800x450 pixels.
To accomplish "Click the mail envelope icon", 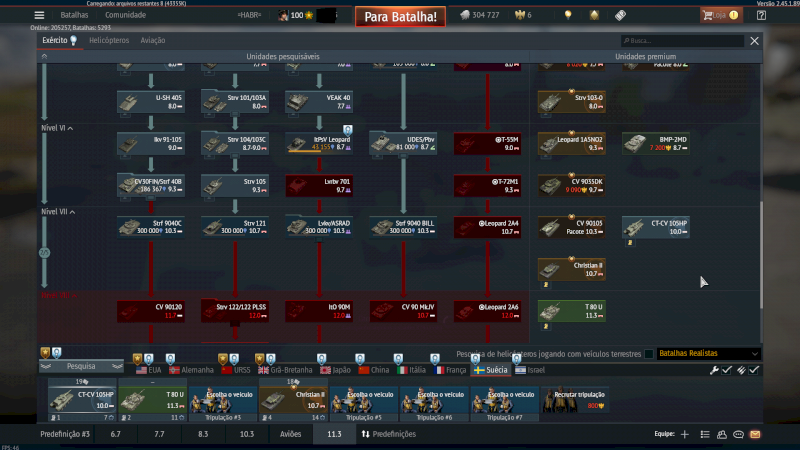I will [755, 435].
